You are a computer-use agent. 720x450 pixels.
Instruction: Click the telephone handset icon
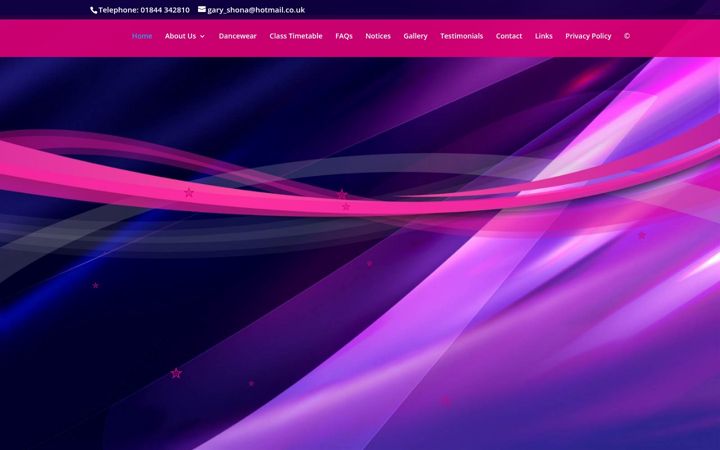93,10
